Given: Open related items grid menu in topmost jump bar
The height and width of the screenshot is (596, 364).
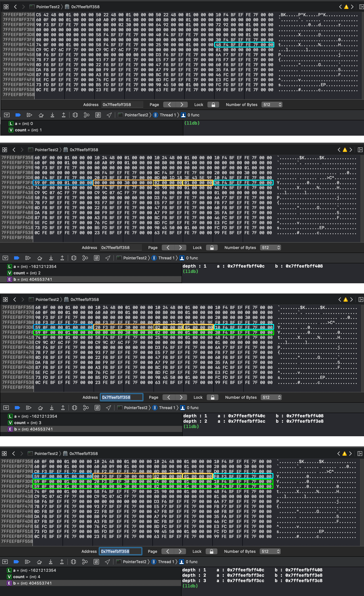Looking at the screenshot, I should point(6,7).
